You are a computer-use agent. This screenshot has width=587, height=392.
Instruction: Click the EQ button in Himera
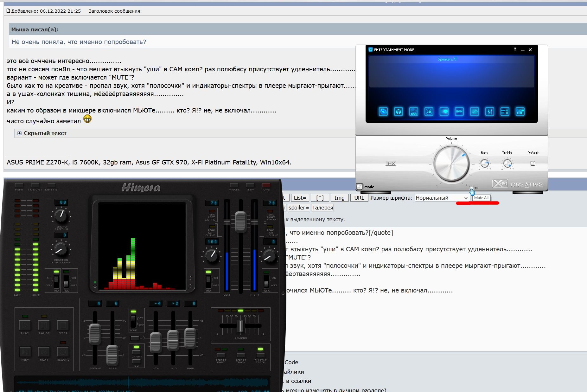click(137, 361)
